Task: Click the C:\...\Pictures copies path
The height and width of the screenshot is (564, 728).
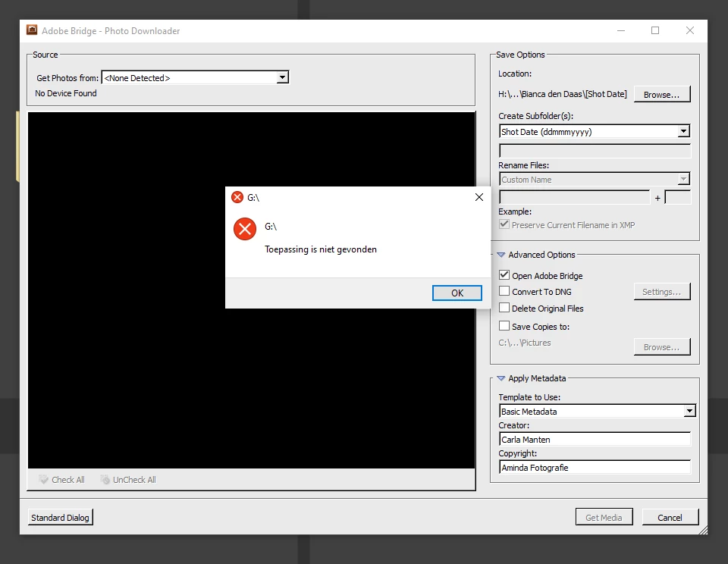Action: 525,343
